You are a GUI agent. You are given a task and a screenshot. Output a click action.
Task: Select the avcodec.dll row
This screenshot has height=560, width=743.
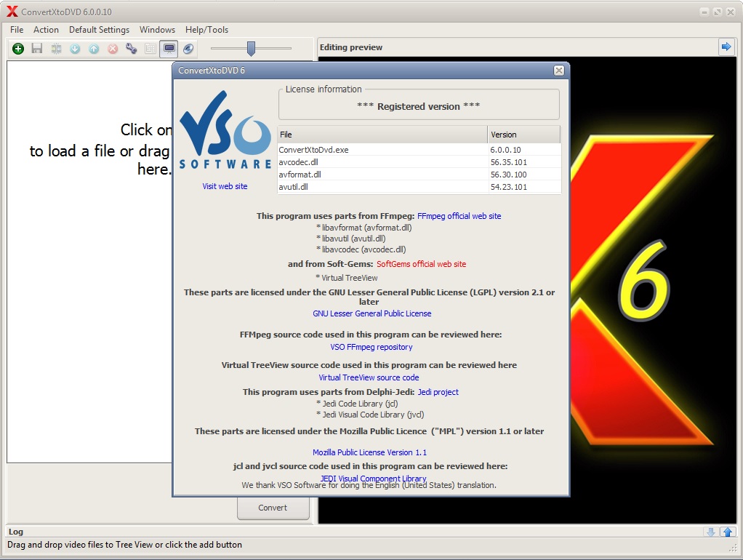[419, 162]
